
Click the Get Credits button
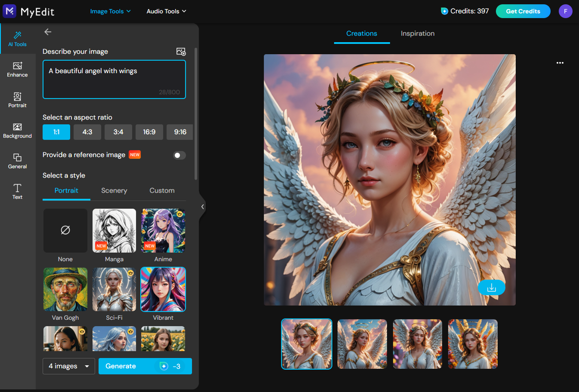point(523,11)
